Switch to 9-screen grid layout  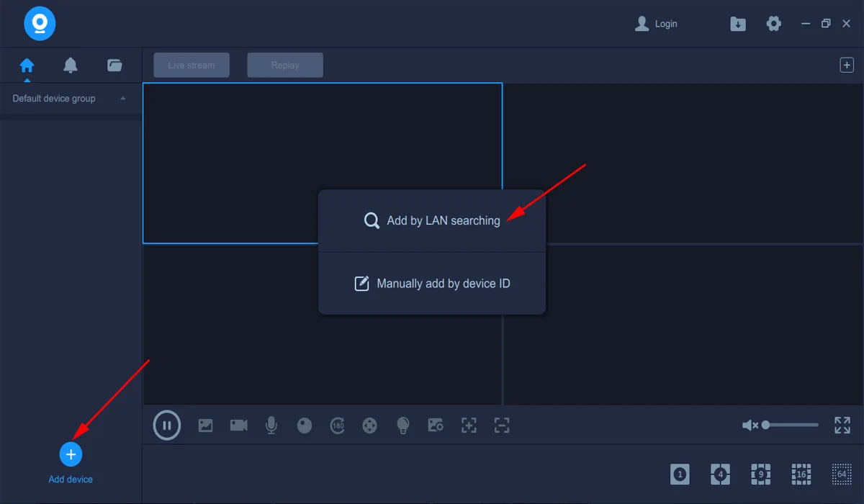[760, 474]
